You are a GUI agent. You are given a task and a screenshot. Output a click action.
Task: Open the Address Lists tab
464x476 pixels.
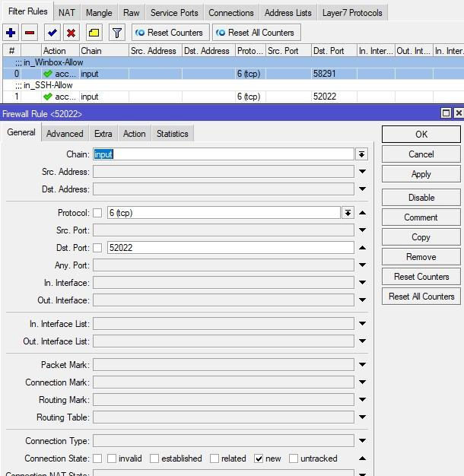click(x=288, y=13)
